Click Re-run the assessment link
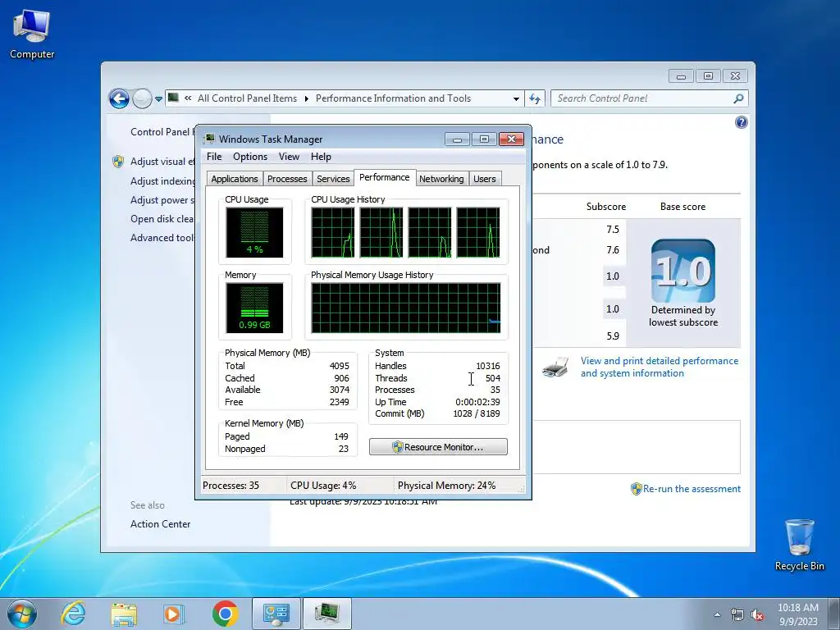 click(x=692, y=489)
